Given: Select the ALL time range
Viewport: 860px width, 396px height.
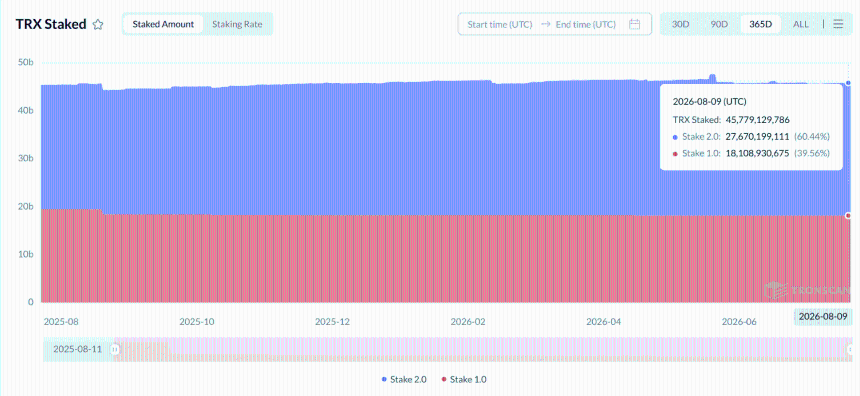Looking at the screenshot, I should click(801, 24).
